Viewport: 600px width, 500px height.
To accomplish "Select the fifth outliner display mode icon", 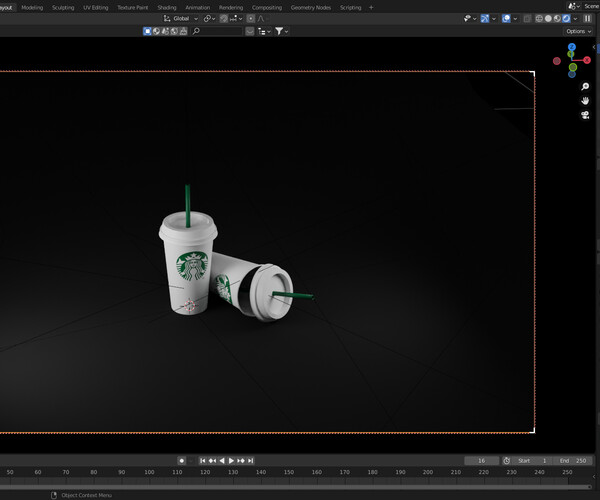I will (183, 31).
